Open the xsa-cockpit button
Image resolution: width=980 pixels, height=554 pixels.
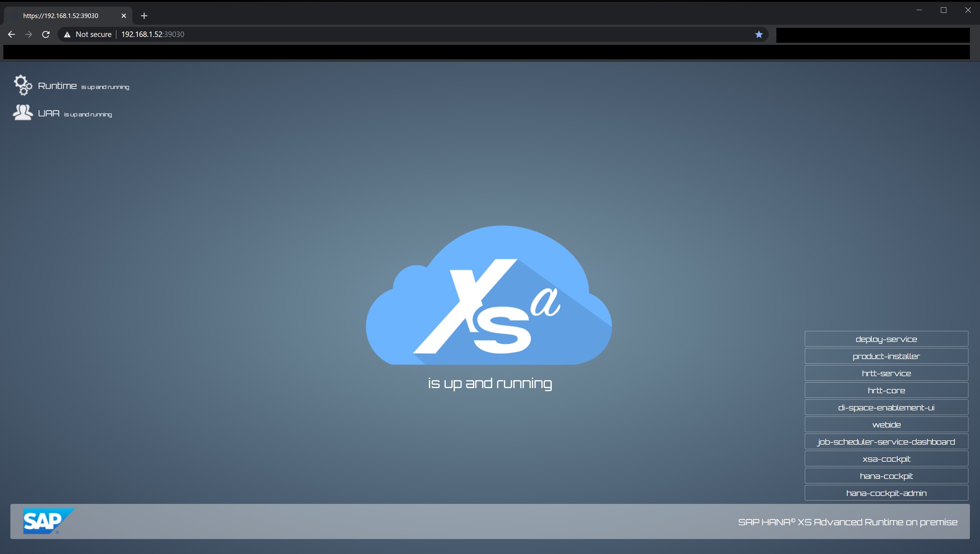pos(886,459)
